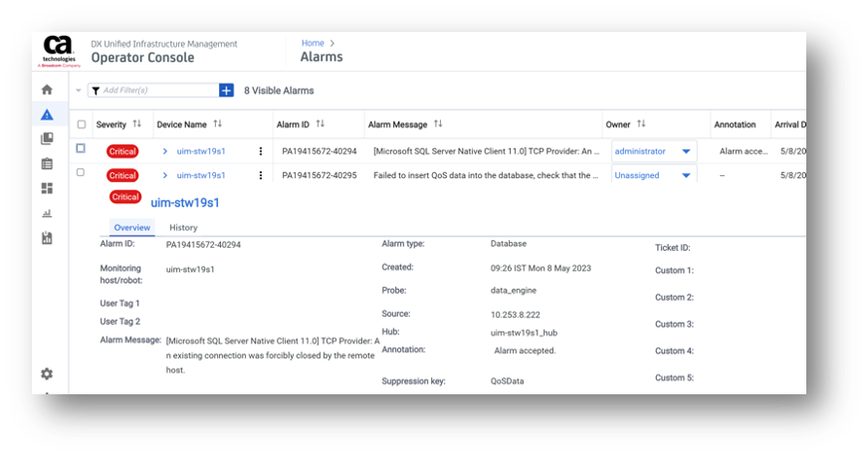Open the Dashboards grid icon in sidebar
The image size is (868, 456).
[x=47, y=188]
